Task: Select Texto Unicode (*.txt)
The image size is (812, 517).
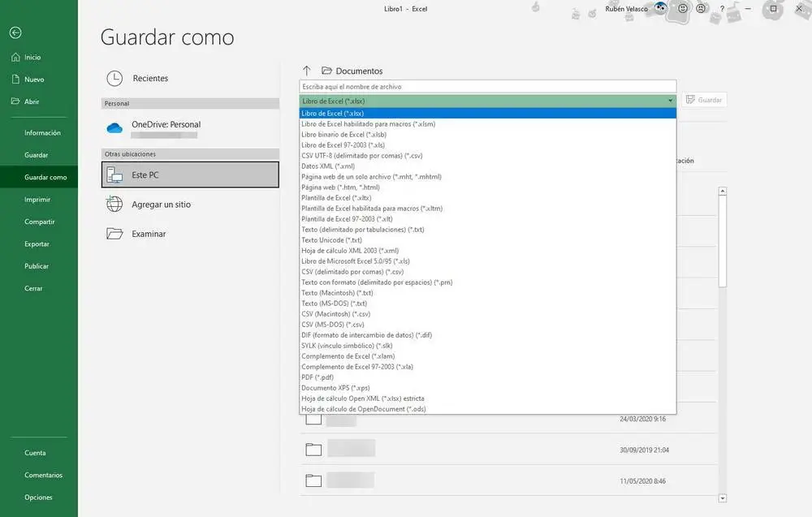Action: click(x=488, y=240)
